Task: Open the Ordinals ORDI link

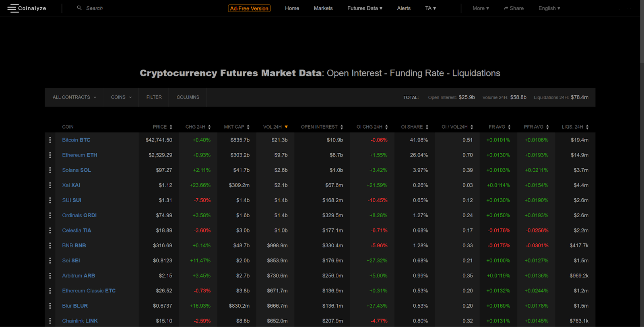Action: click(79, 215)
